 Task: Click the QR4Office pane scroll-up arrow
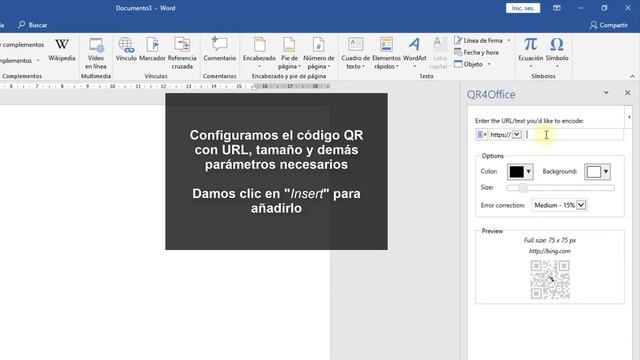click(x=629, y=117)
